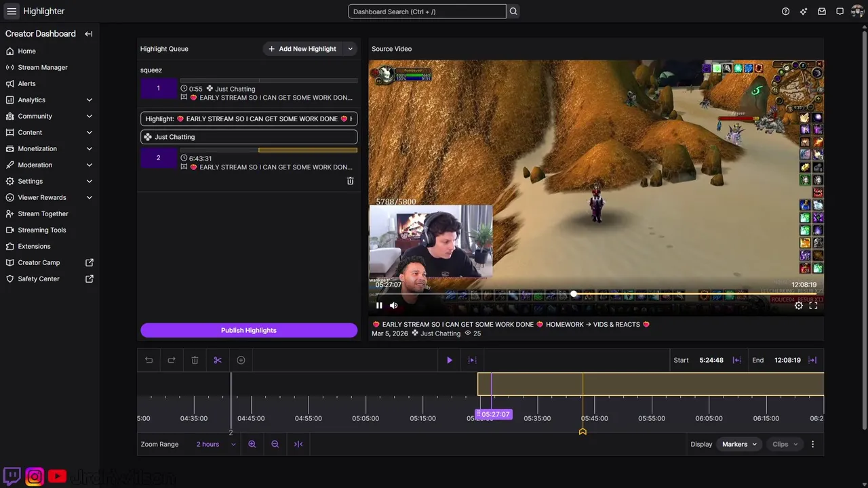Open timeline more options menu
868x488 pixels.
[x=812, y=444]
